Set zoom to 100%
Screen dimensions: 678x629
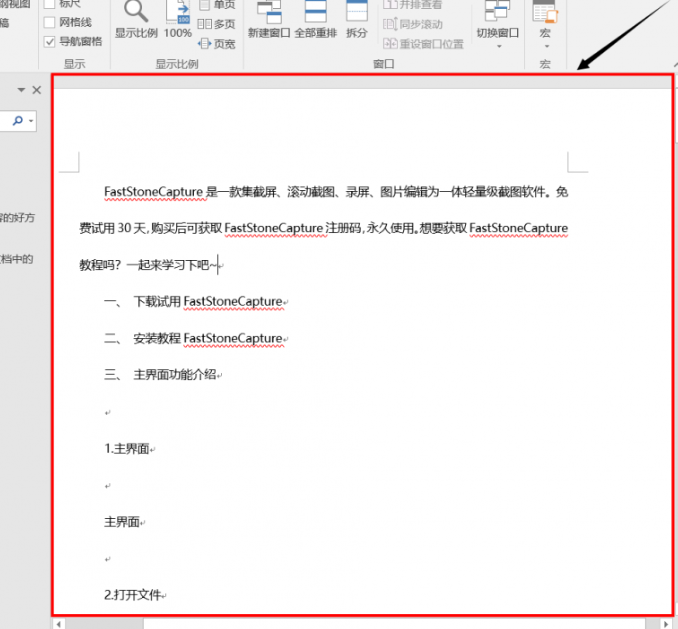pyautogui.click(x=178, y=19)
